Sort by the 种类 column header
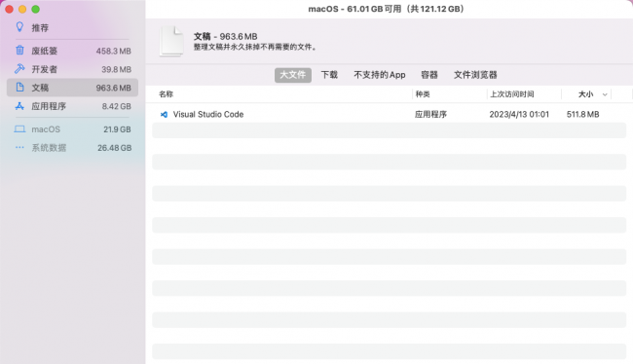This screenshot has width=633, height=364. [x=423, y=94]
